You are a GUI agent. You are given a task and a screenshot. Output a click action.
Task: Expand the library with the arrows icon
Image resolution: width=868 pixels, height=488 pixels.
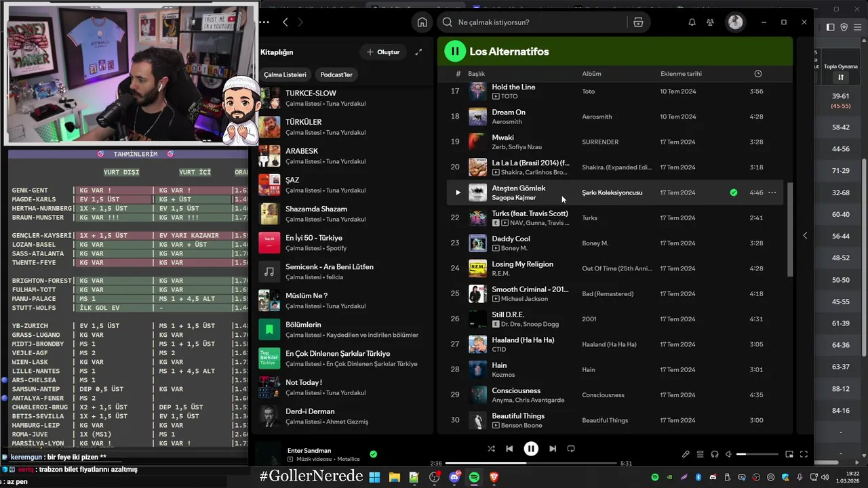point(418,52)
